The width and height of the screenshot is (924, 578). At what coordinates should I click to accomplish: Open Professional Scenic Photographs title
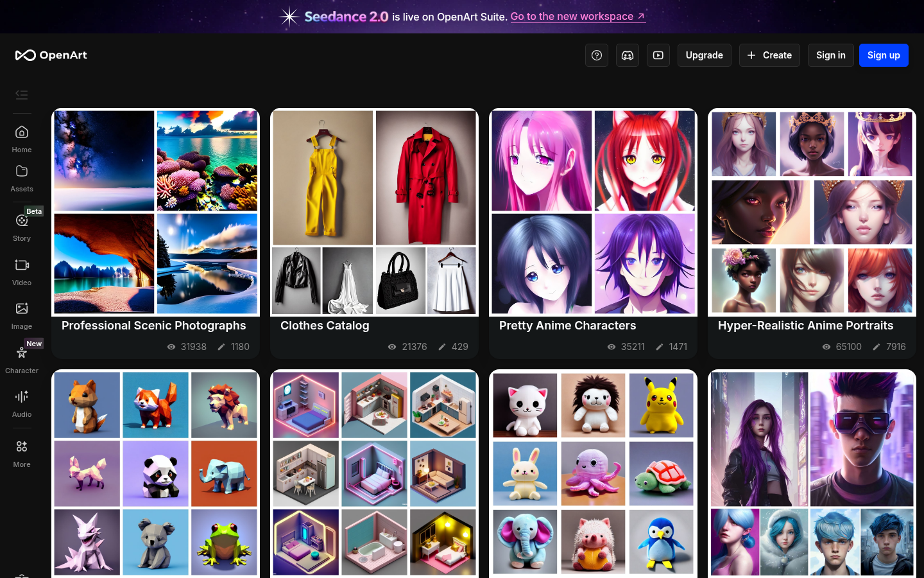[154, 326]
